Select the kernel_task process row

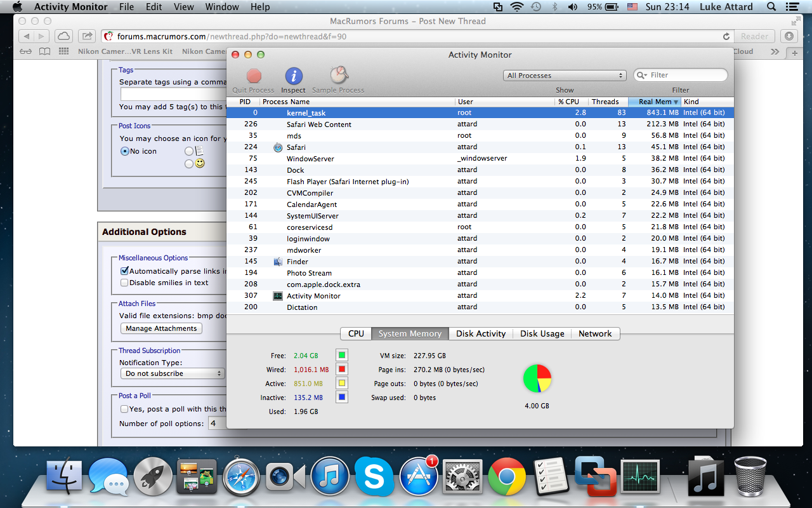pos(480,112)
